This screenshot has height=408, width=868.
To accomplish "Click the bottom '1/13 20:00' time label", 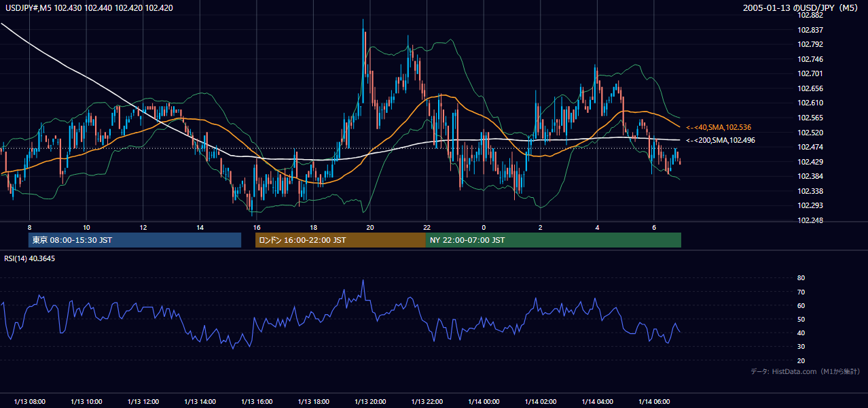I will click(x=370, y=401).
